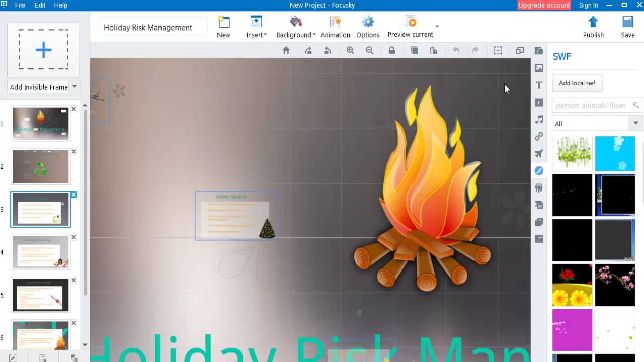Click Preview current
Viewport: 644px width, 362px height.
pos(410,27)
